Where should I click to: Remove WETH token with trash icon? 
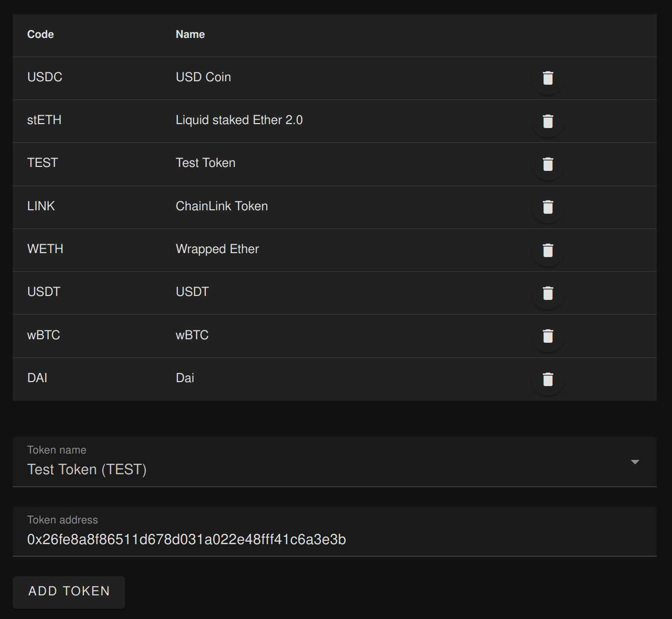pyautogui.click(x=548, y=250)
